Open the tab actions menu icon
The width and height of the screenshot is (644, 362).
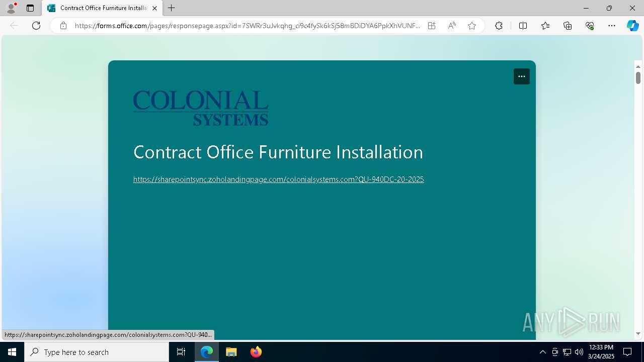(30, 8)
